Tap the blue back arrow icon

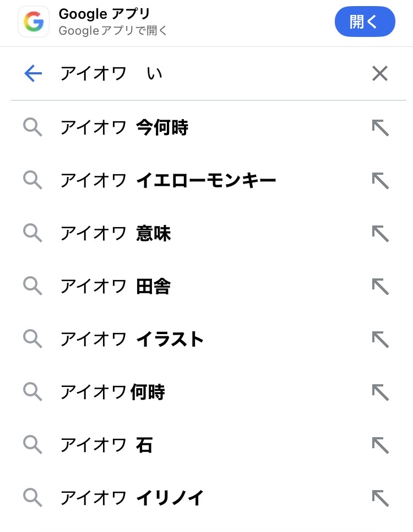[33, 74]
